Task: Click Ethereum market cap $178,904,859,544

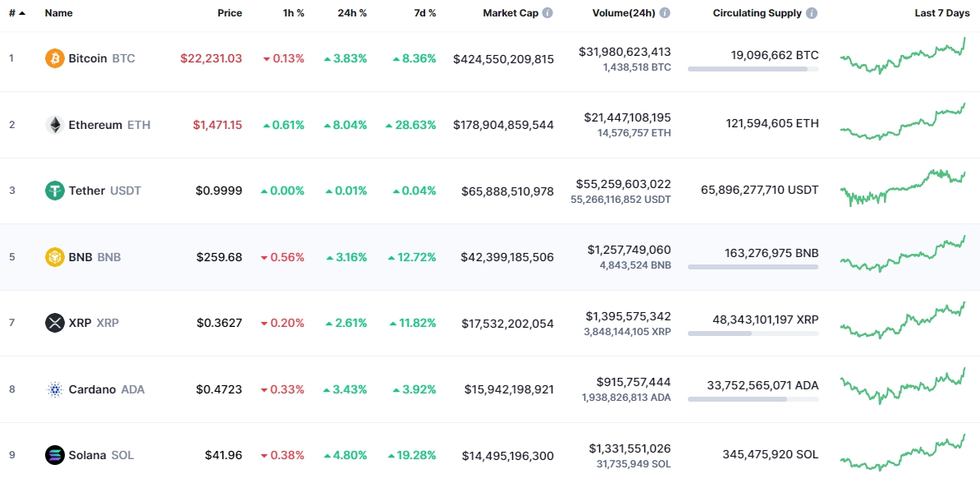Action: tap(504, 125)
